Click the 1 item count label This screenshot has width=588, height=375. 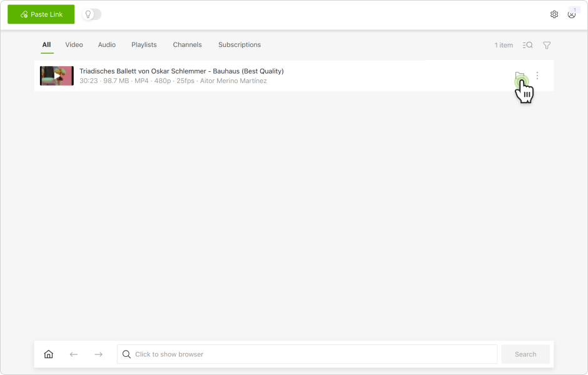tap(504, 45)
